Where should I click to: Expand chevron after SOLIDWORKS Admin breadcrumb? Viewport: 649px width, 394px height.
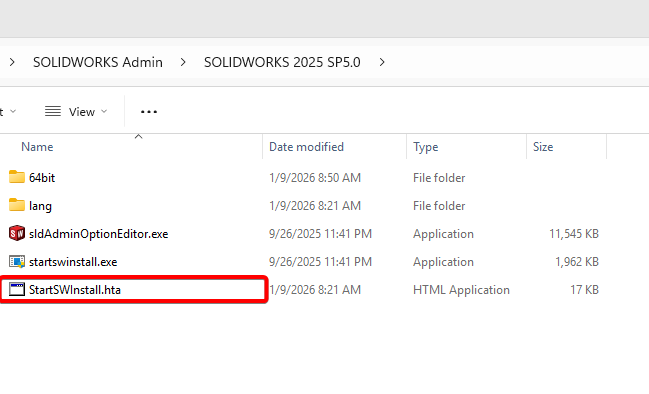183,62
